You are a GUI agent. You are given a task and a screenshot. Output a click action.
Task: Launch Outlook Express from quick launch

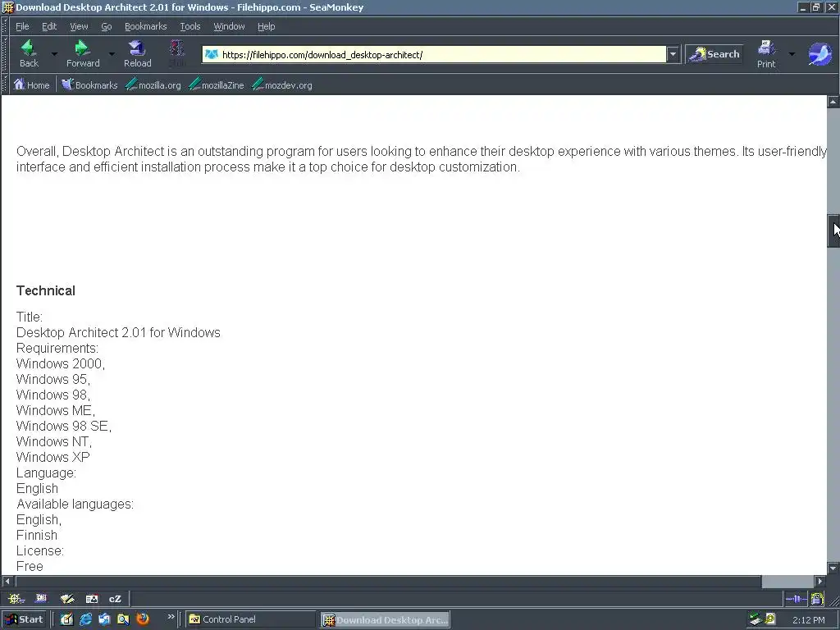pyautogui.click(x=104, y=619)
